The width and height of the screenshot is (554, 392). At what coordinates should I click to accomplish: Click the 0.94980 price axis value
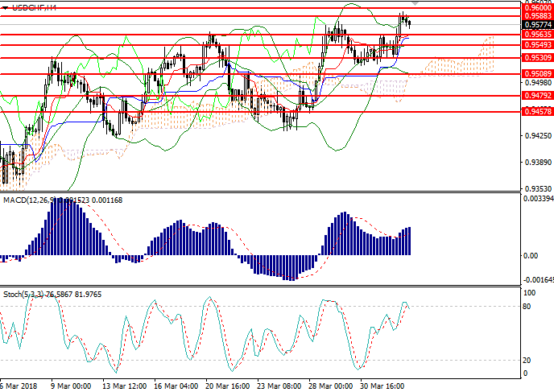point(533,82)
